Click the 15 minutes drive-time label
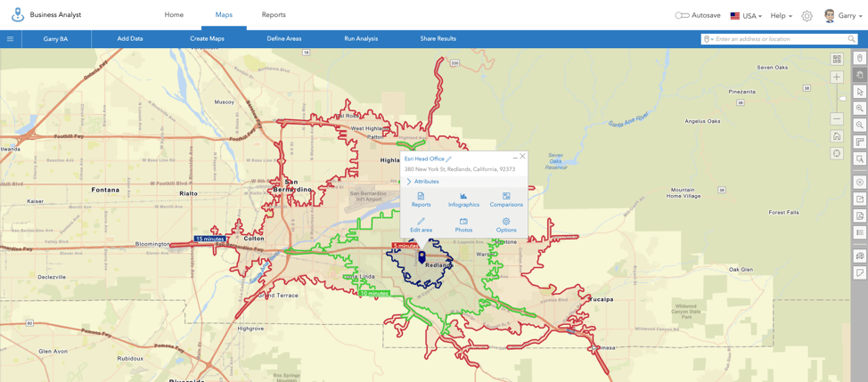 (x=209, y=239)
